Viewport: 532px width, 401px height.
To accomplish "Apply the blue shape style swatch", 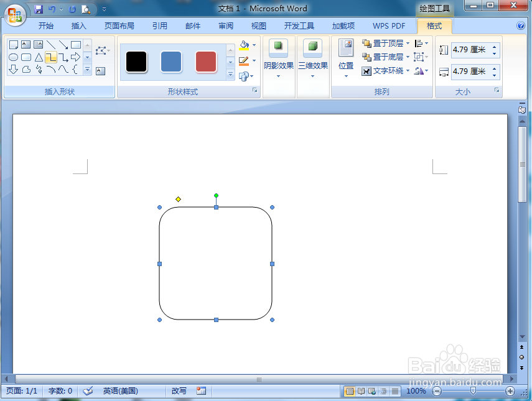I will (x=171, y=62).
